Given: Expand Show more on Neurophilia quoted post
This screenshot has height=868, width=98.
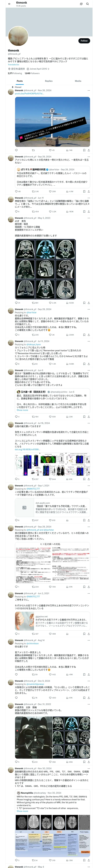Looking at the screenshot, I should point(22,811).
